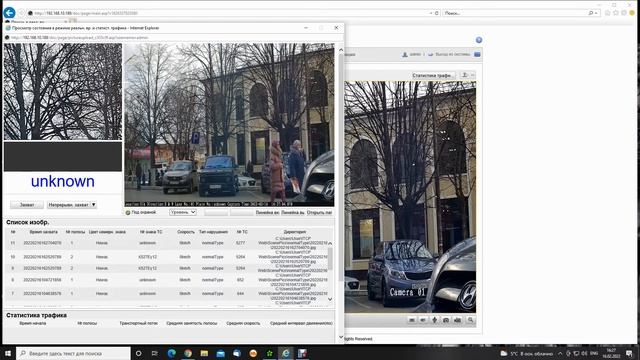This screenshot has width=640, height=360.
Task: Click the down arrow of image list scrollbar
Action: click(x=330, y=299)
